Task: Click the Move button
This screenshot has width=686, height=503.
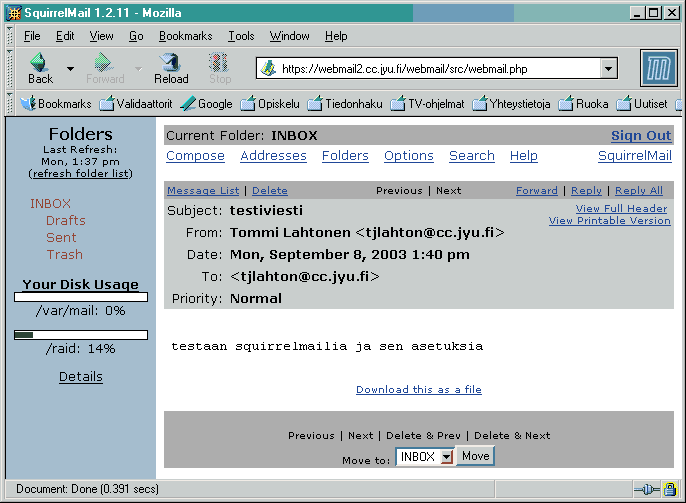Action: 476,456
